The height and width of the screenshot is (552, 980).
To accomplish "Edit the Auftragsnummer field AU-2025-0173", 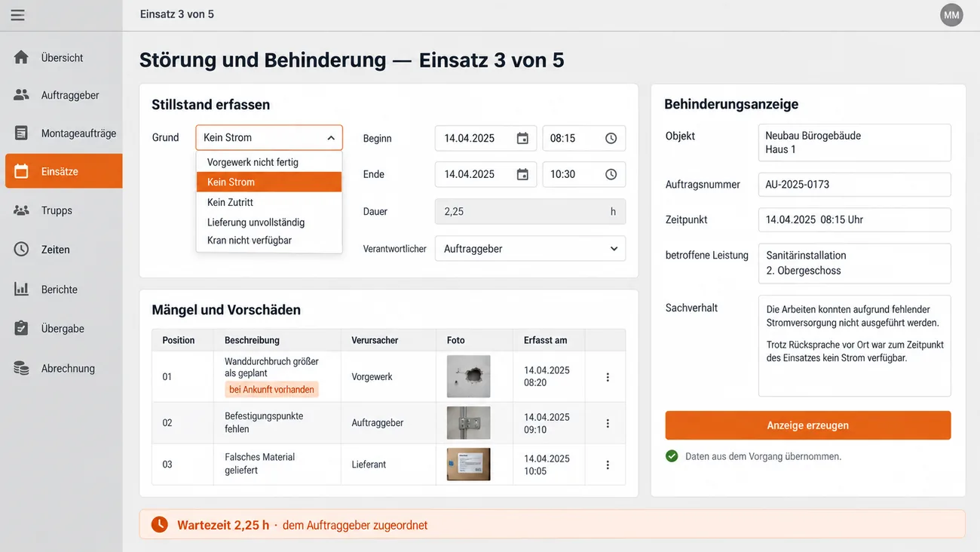I will pos(855,185).
